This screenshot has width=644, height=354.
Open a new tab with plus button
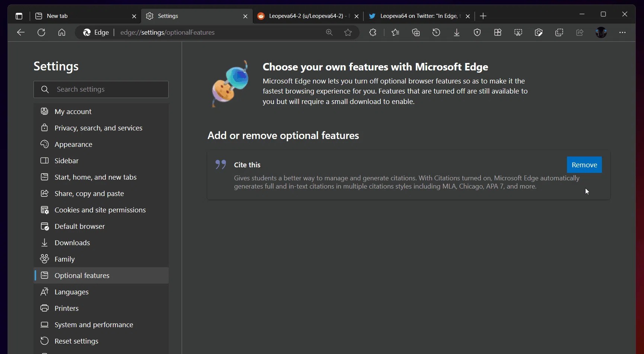tap(483, 16)
